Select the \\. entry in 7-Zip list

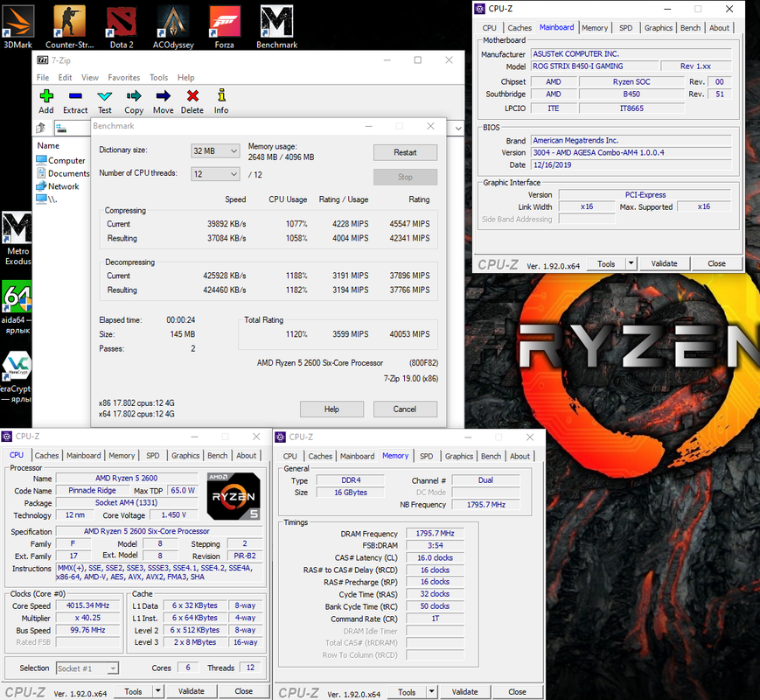click(x=46, y=199)
